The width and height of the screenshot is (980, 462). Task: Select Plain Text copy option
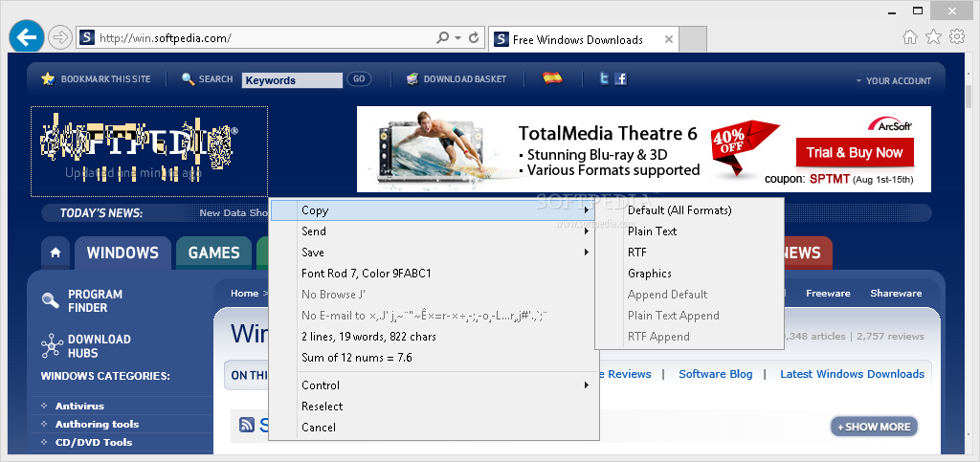(x=690, y=231)
